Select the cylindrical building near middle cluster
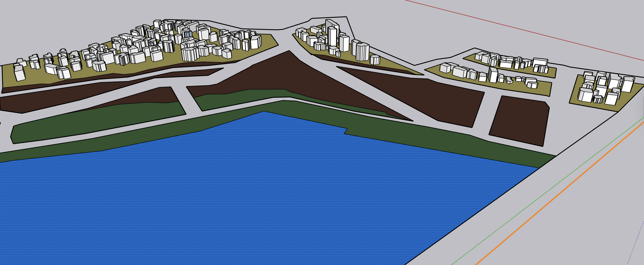Screen dimensions: 644x265 coord(375,60)
